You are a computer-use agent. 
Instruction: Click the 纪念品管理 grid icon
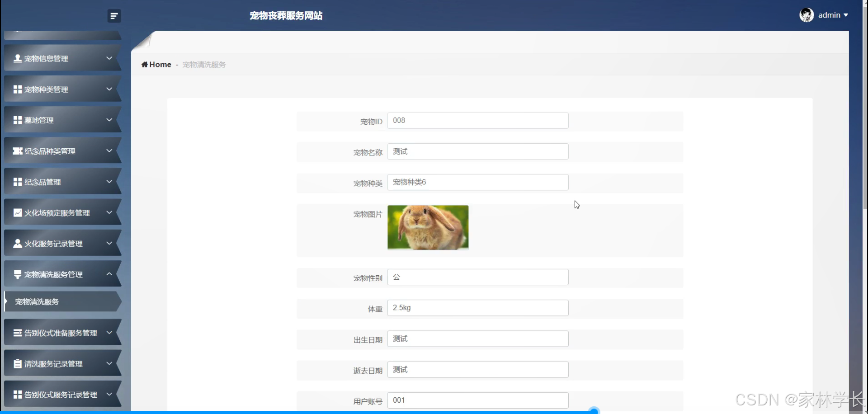coord(18,182)
